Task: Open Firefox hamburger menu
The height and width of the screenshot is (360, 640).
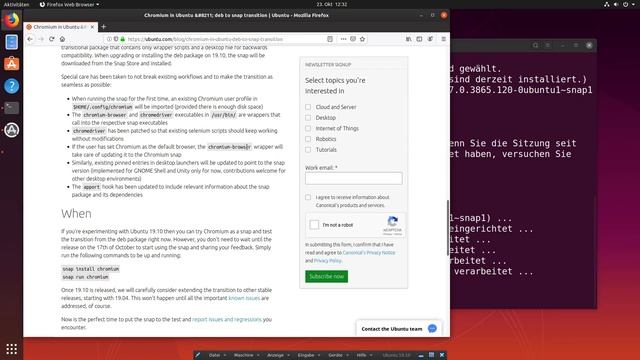Action: 443,39
